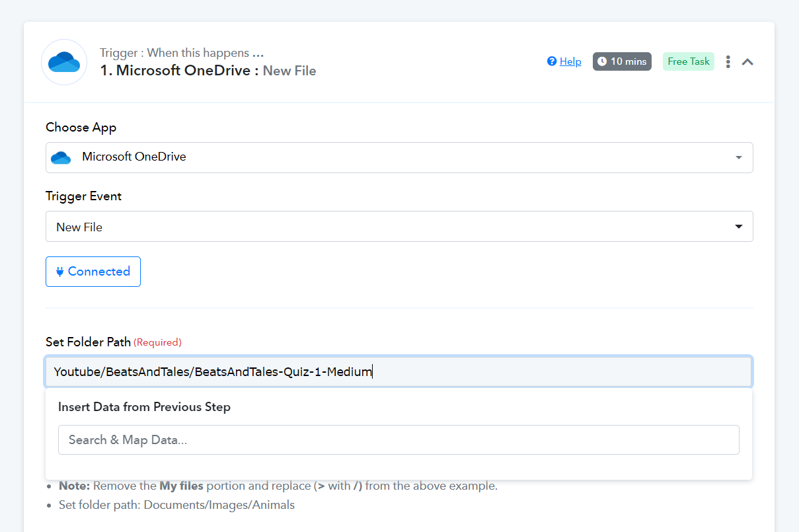The width and height of the screenshot is (799, 532).
Task: Click the plug icon on the Connected button
Action: tap(59, 272)
